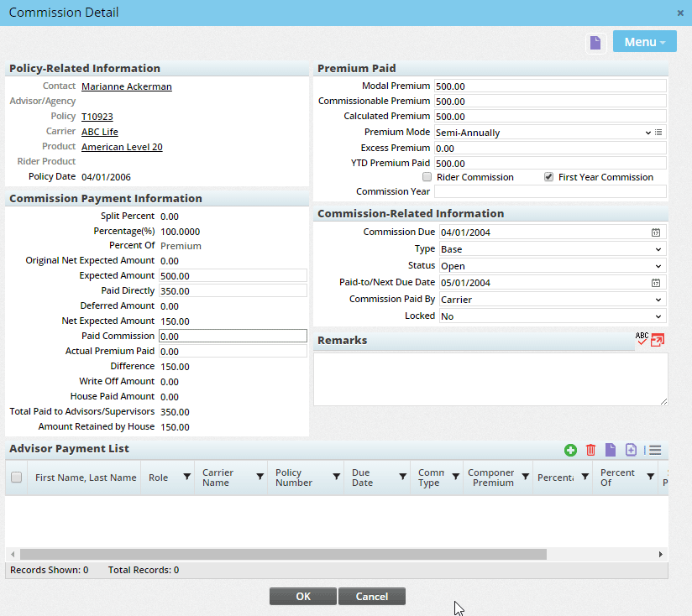692x616 pixels.
Task: Open the Locked dropdown
Action: 552,316
